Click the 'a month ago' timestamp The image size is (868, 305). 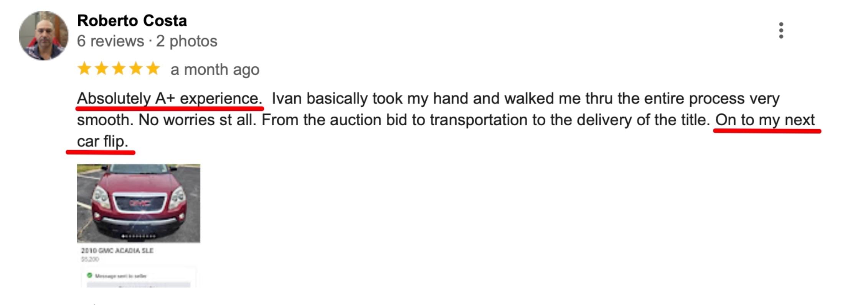click(215, 70)
